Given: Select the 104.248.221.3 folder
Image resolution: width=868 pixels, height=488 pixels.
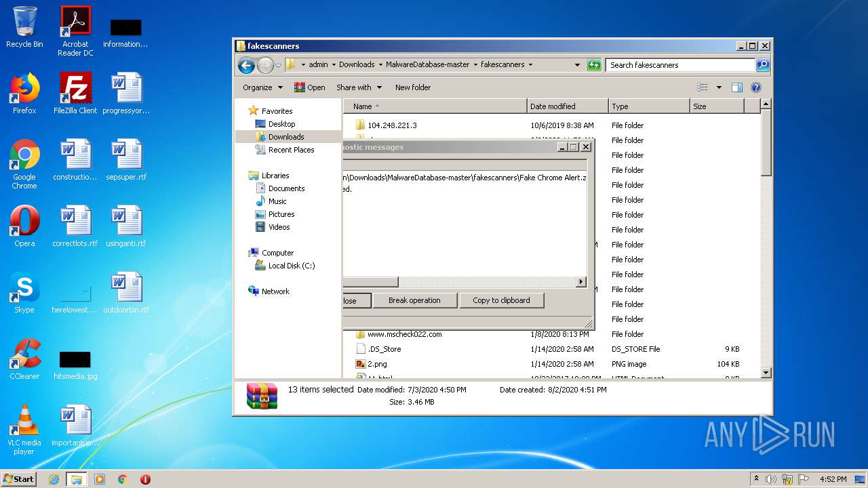Looking at the screenshot, I should click(392, 125).
